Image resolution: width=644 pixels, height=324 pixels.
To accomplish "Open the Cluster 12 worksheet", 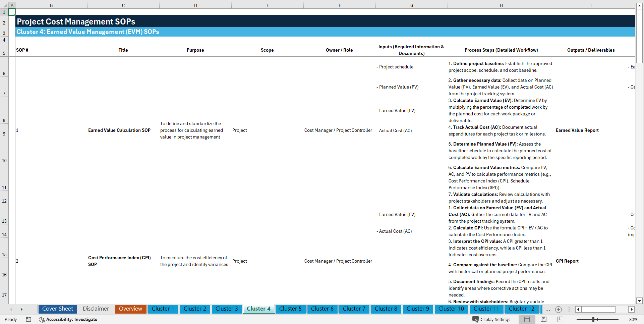I will pyautogui.click(x=522, y=309).
